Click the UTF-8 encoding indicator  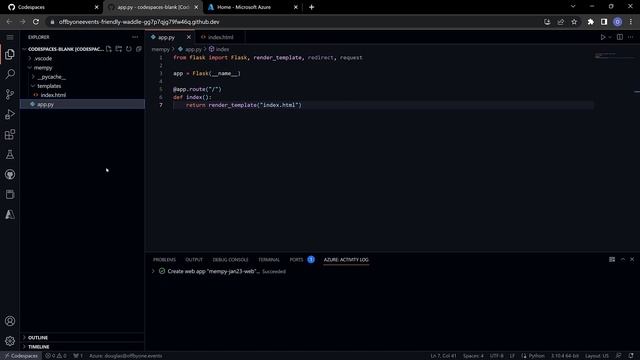(496, 356)
